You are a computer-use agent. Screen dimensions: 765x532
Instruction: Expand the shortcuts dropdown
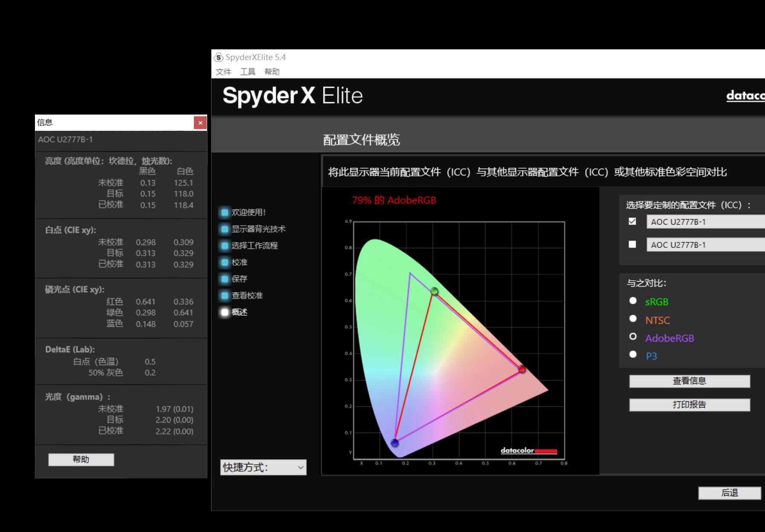pos(263,467)
